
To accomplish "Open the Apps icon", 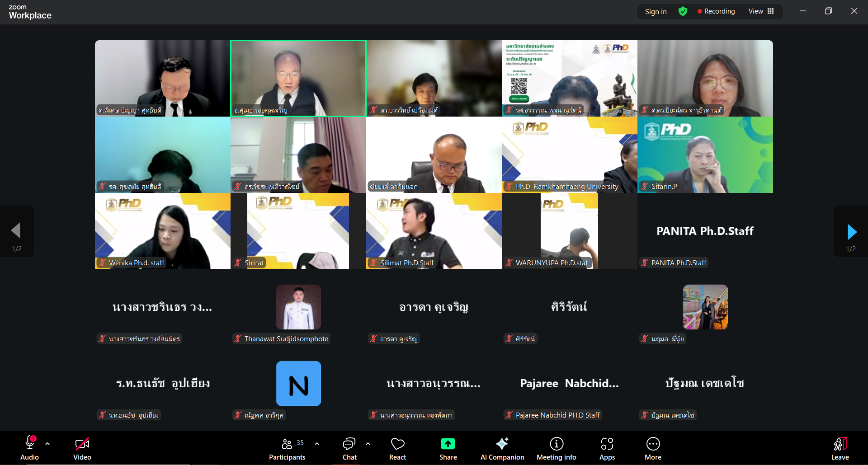I will coord(607,444).
